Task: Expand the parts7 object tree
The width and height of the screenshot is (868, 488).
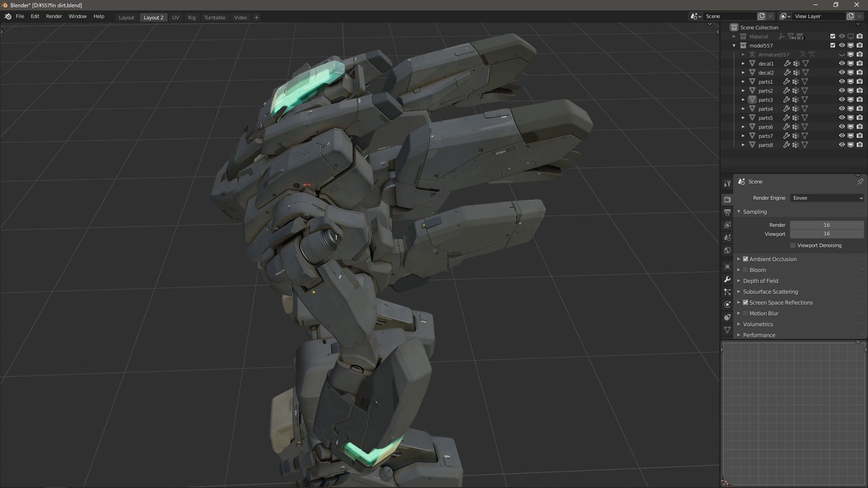Action: pyautogui.click(x=743, y=136)
